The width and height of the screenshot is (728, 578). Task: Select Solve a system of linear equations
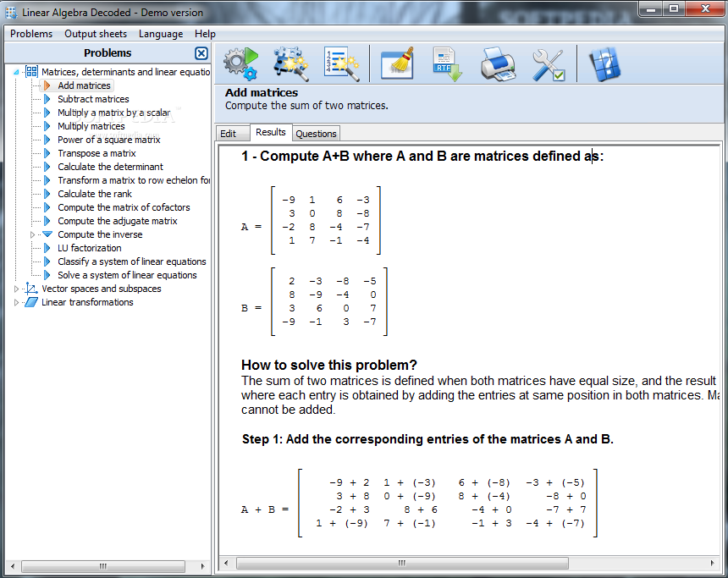coord(127,275)
